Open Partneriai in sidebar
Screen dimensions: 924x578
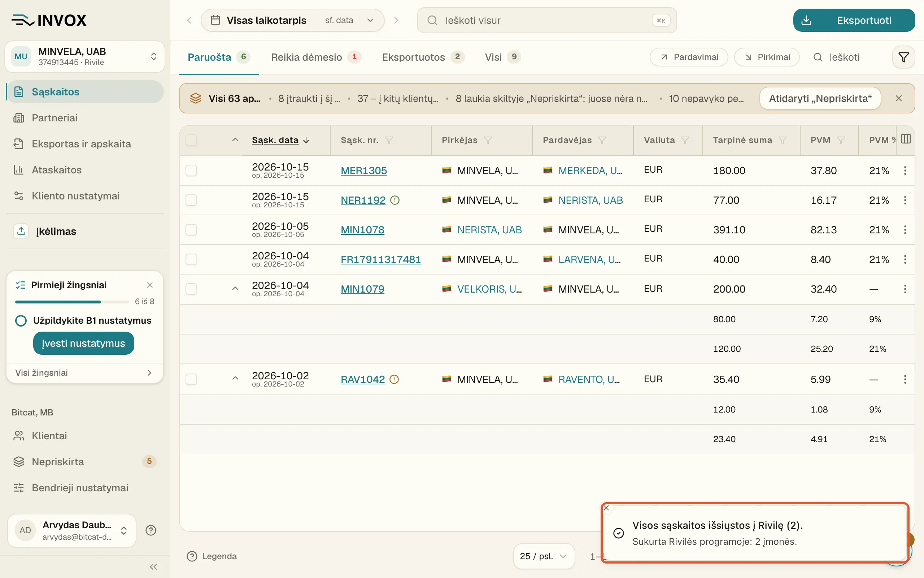tap(85, 118)
